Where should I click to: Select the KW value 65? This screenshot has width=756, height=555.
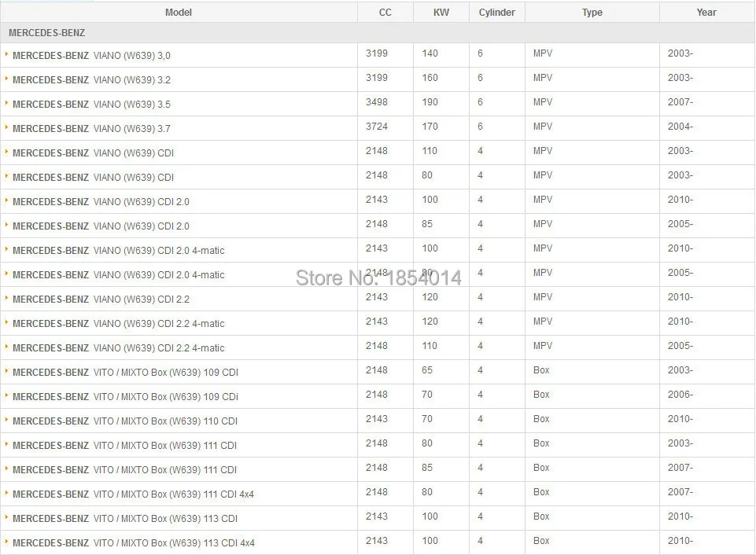click(427, 370)
